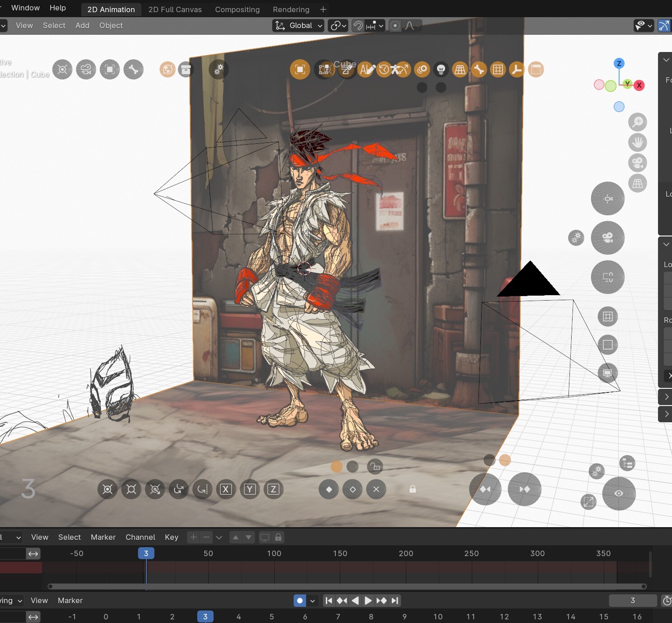Toggle the viewport gizmos button
The image size is (672, 623).
664,26
